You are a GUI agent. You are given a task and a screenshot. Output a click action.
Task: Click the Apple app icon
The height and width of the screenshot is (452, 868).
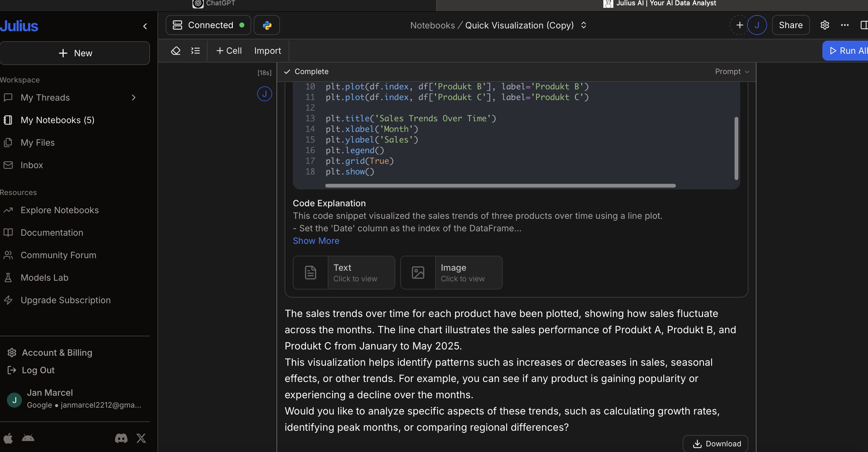click(8, 438)
